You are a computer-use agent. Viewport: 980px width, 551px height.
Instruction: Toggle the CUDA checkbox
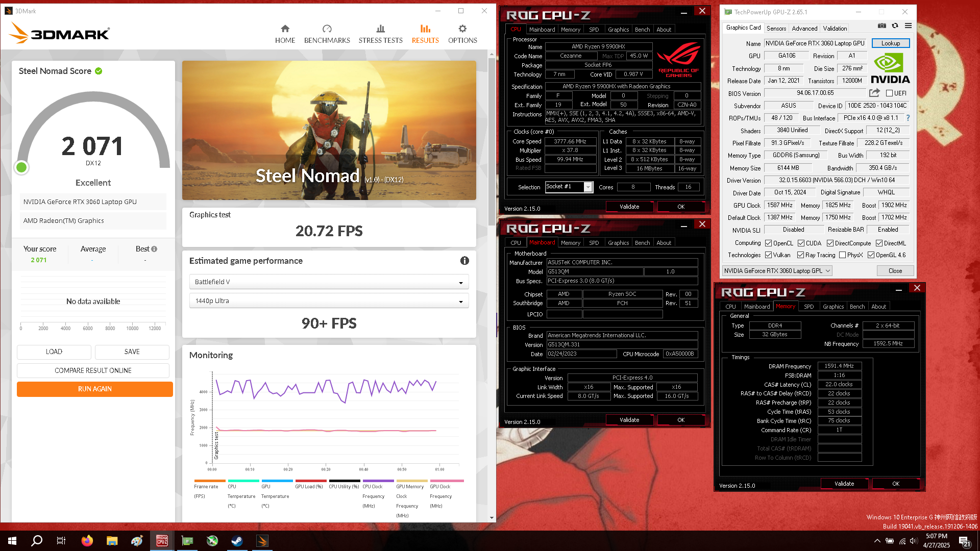click(801, 243)
